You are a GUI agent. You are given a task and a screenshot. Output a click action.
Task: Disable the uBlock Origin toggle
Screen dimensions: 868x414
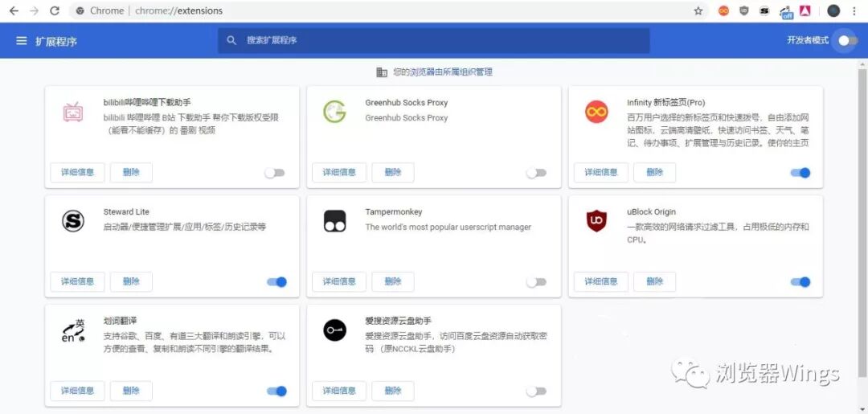pyautogui.click(x=800, y=281)
